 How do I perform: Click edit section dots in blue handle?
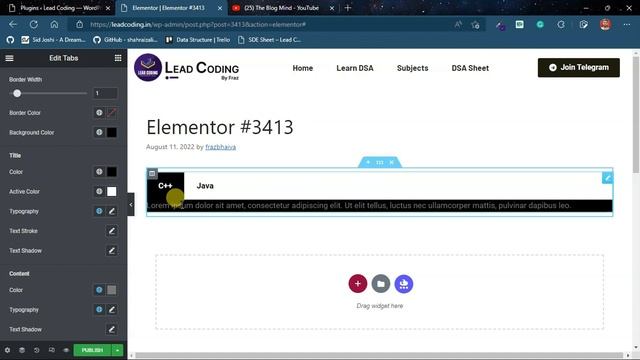tap(380, 162)
